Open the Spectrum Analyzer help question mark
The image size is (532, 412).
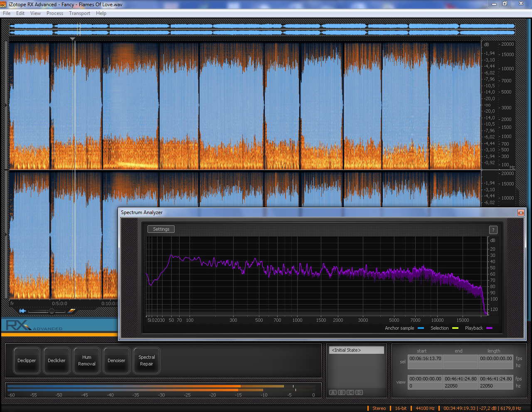(x=493, y=230)
